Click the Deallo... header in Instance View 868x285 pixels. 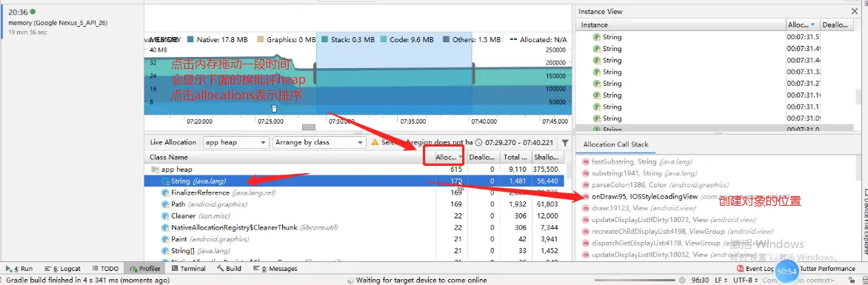tap(836, 25)
